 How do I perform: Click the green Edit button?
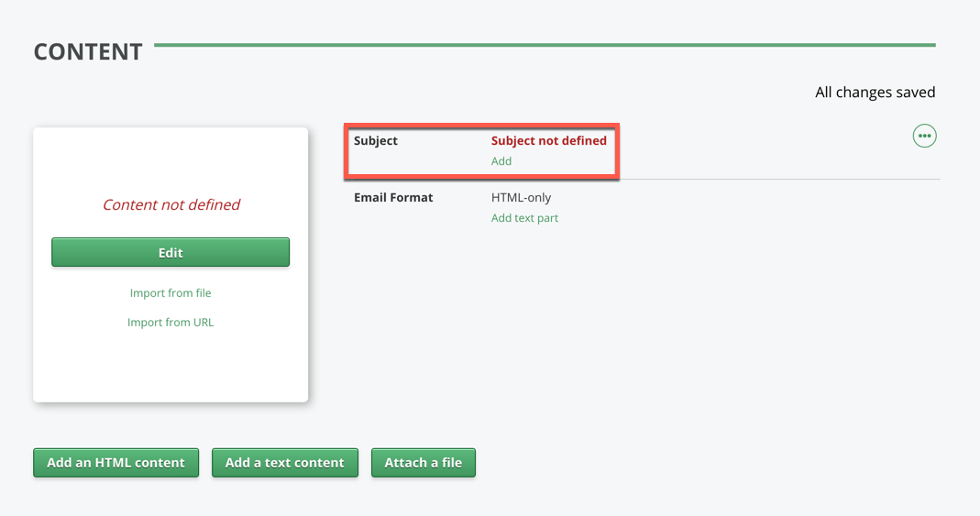[x=171, y=252]
